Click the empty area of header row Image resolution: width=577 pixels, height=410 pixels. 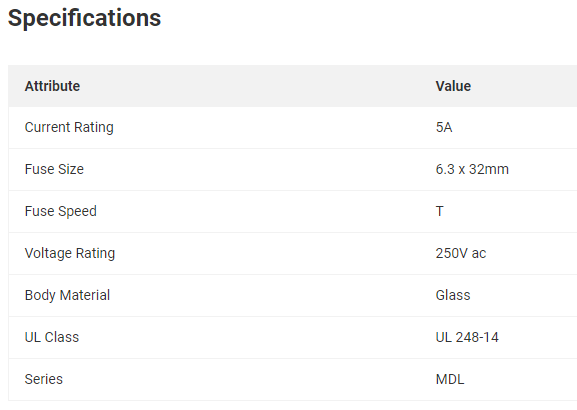(258, 86)
